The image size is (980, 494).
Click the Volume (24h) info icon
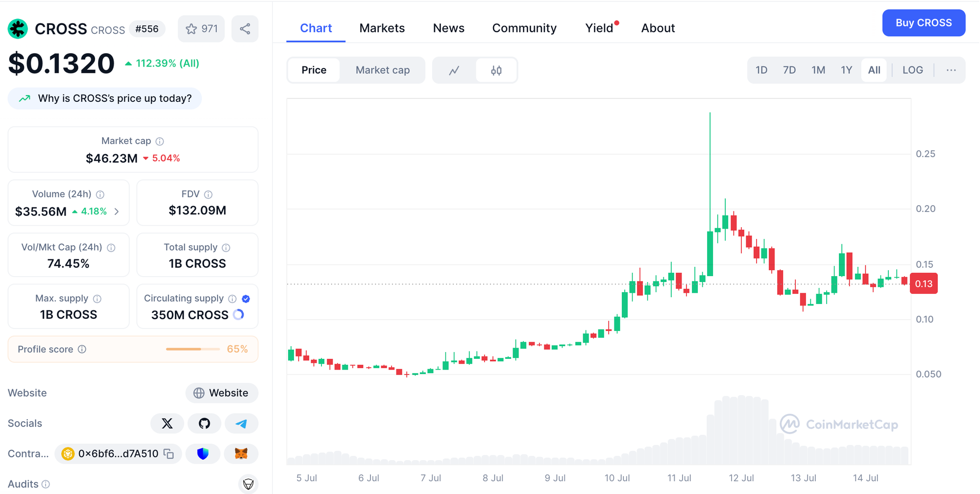pyautogui.click(x=100, y=194)
